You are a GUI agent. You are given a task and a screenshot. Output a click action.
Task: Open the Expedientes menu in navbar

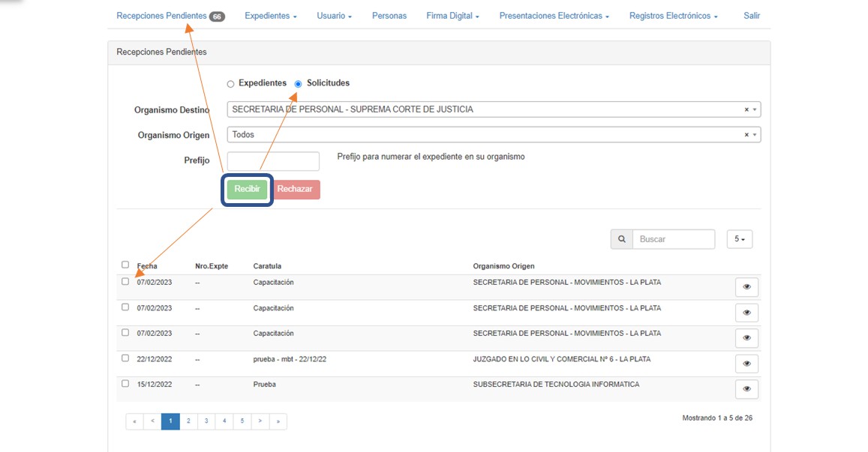[x=270, y=16]
